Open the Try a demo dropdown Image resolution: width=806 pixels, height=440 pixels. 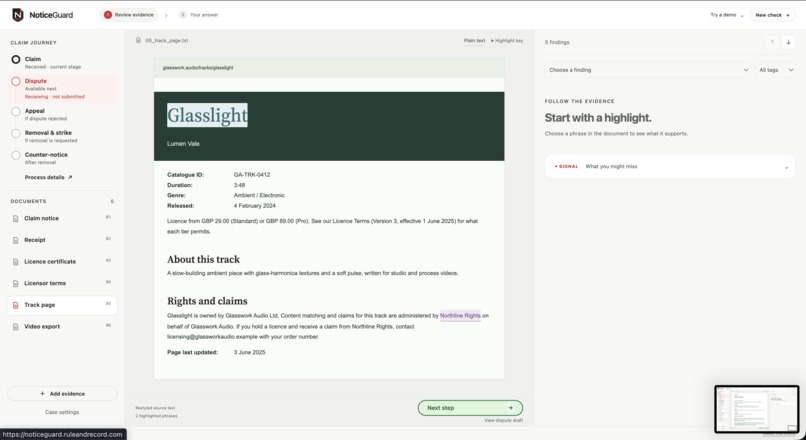pyautogui.click(x=726, y=15)
